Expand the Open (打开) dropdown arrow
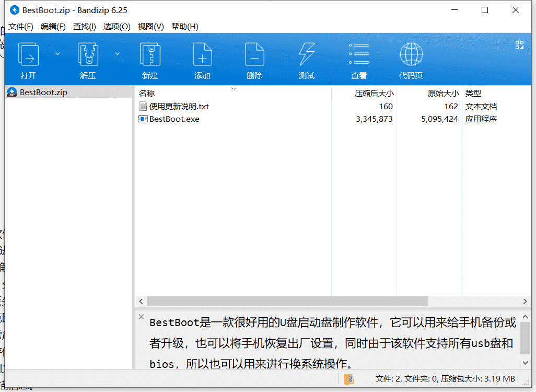 [58, 54]
